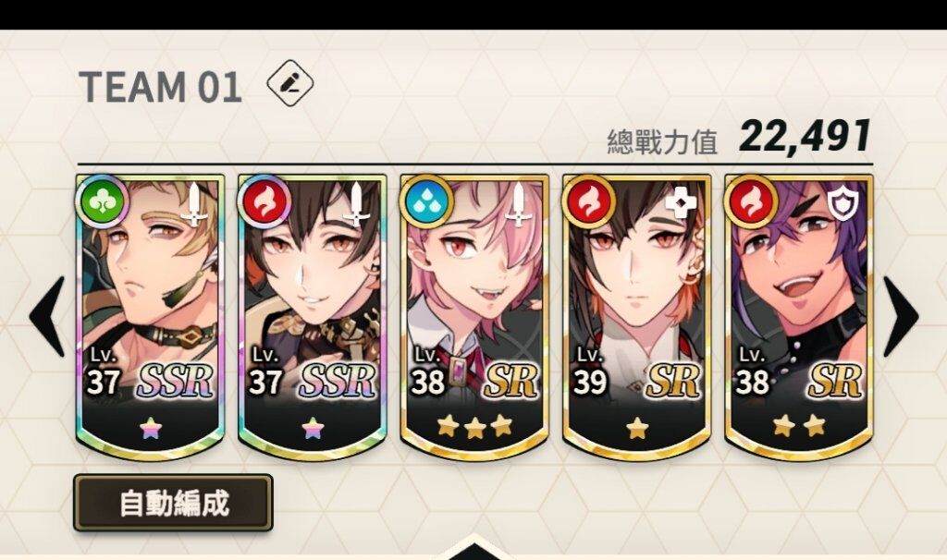Go to next team with right arrow
The height and width of the screenshot is (560, 947).
[x=901, y=316]
